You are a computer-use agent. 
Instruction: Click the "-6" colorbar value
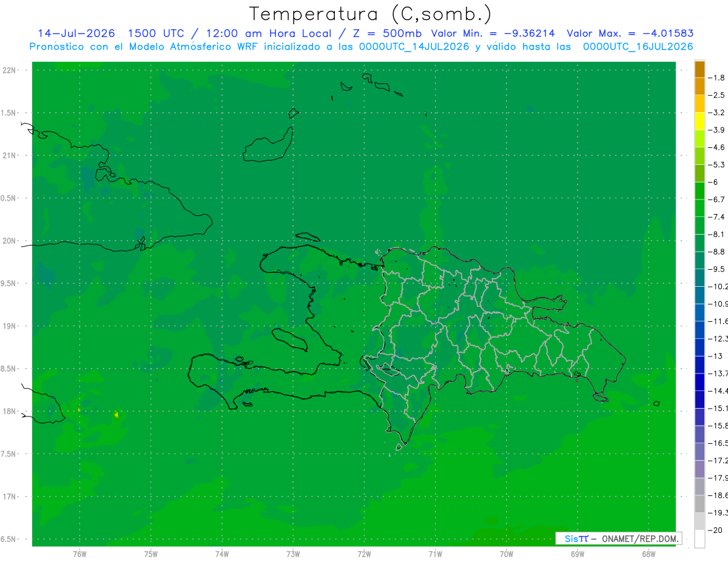pos(713,182)
